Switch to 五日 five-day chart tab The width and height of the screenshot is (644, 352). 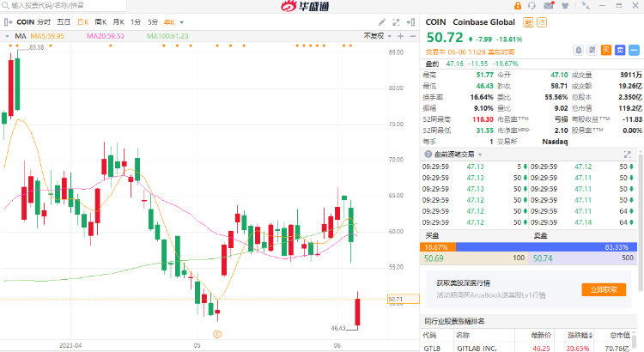(64, 22)
